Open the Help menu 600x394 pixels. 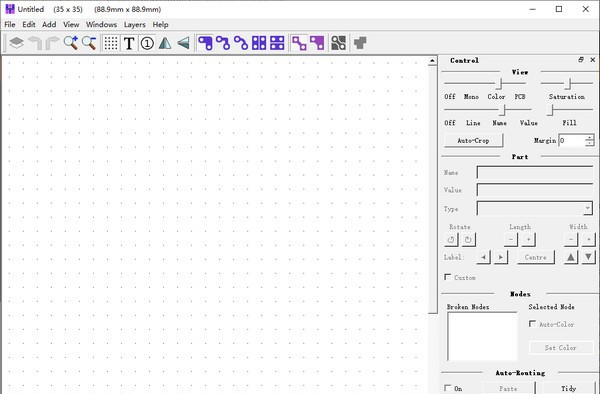(160, 24)
